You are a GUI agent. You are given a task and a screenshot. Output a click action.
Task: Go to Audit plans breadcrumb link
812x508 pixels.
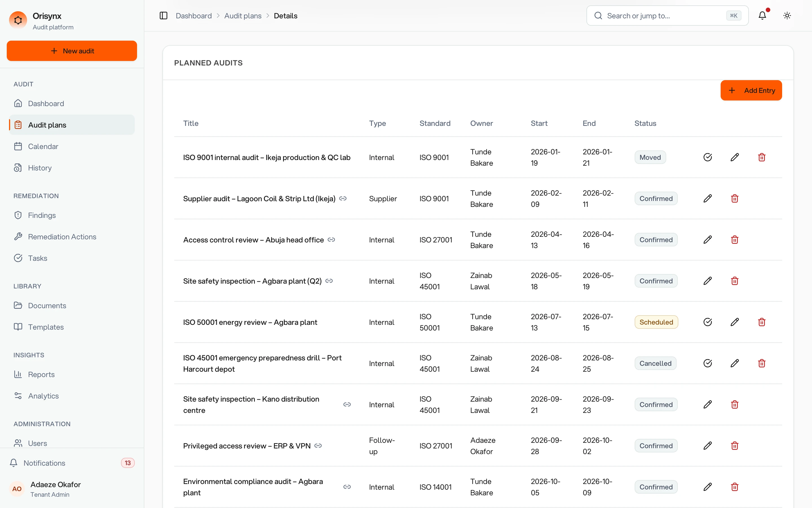(242, 16)
